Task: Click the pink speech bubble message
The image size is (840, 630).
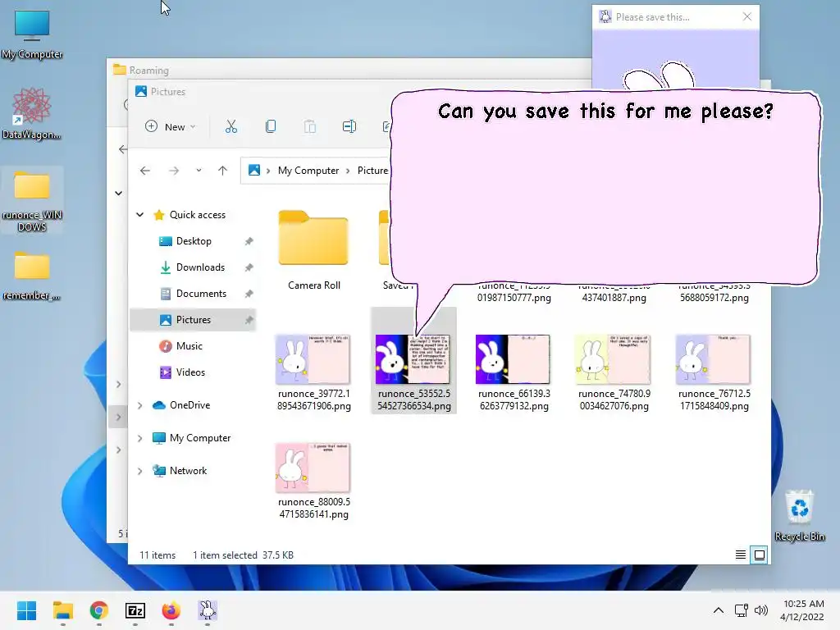Action: pyautogui.click(x=605, y=188)
